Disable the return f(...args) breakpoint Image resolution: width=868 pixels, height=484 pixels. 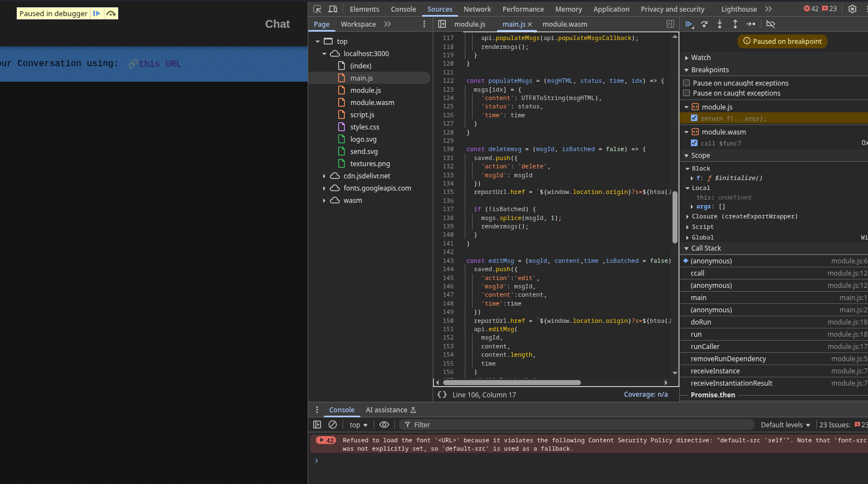click(x=694, y=118)
